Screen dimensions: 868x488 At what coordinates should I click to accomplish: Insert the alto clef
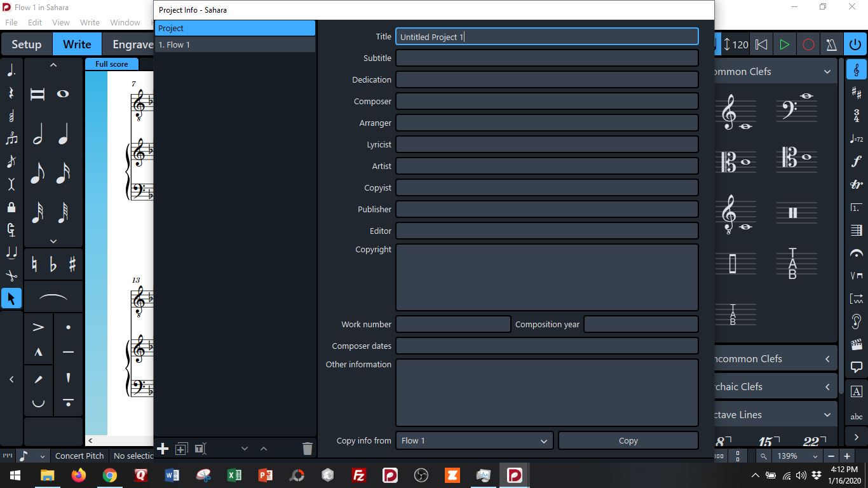pos(736,162)
